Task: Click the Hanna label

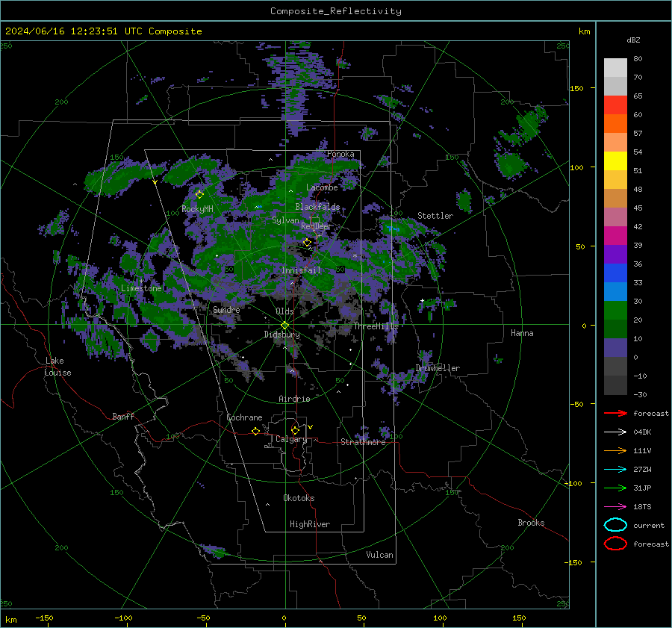Action: coord(522,333)
